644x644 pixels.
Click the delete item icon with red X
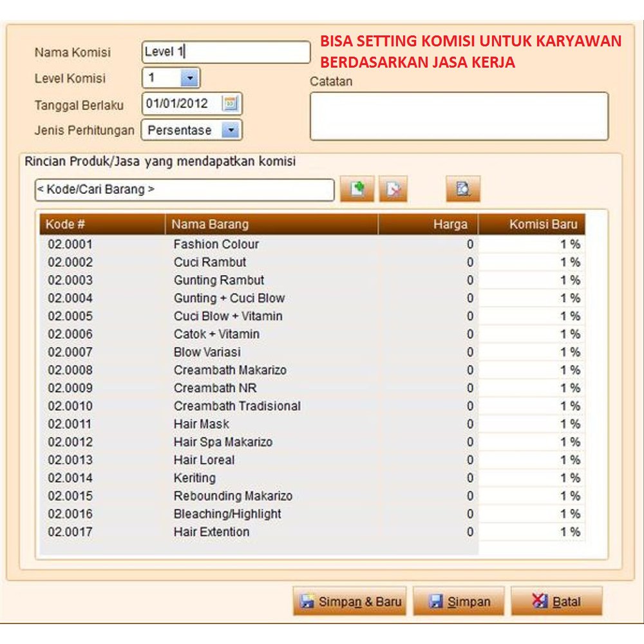393,189
